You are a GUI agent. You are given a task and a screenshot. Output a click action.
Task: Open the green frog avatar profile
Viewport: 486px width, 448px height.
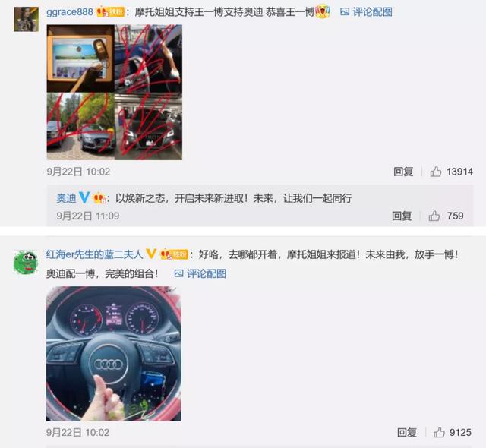pos(26,263)
